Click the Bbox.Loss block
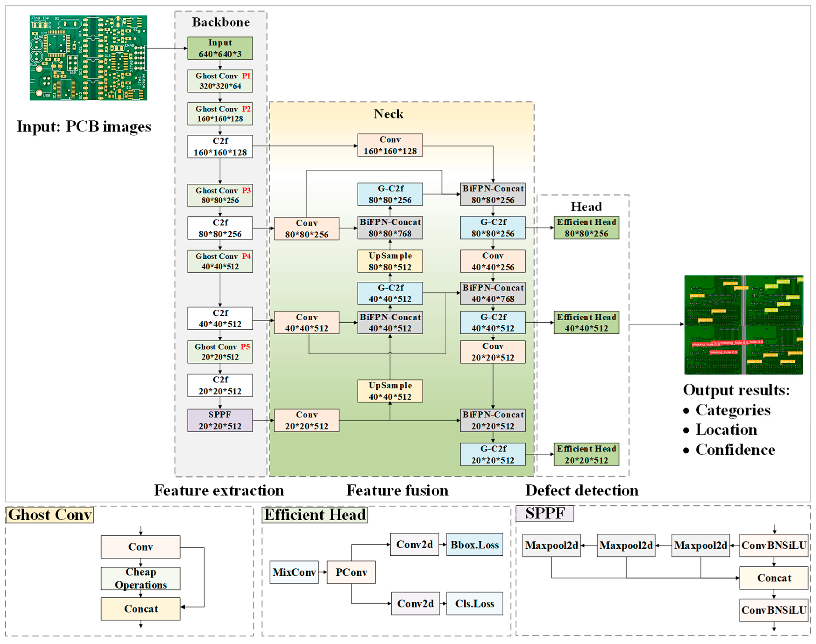 click(475, 544)
